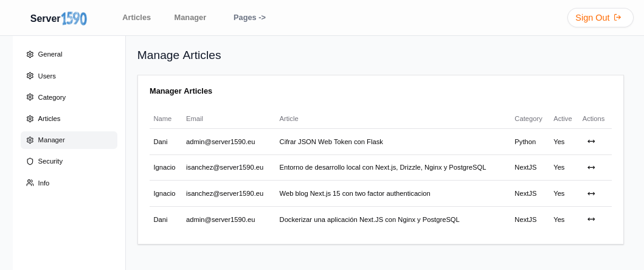Click the shield icon beside Security
This screenshot has height=270, width=644.
30,161
